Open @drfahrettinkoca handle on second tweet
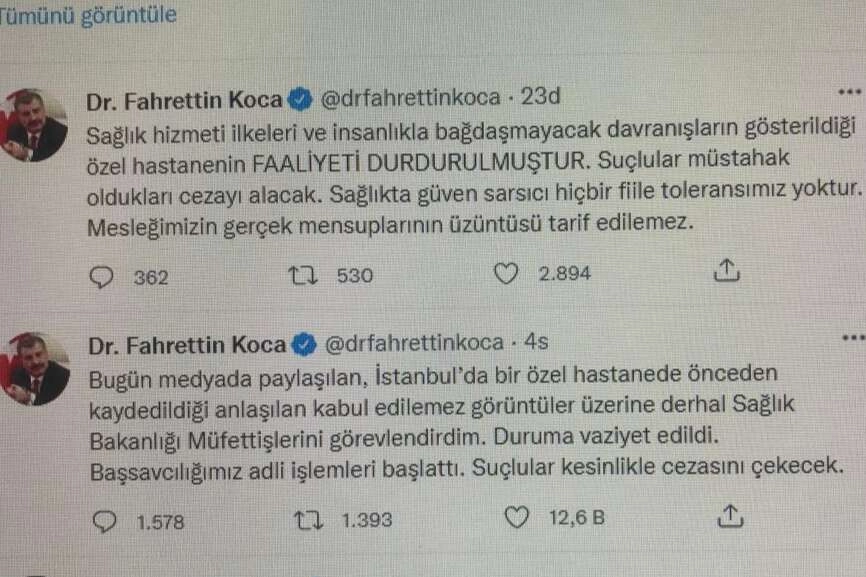The height and width of the screenshot is (577, 866). click(x=411, y=344)
